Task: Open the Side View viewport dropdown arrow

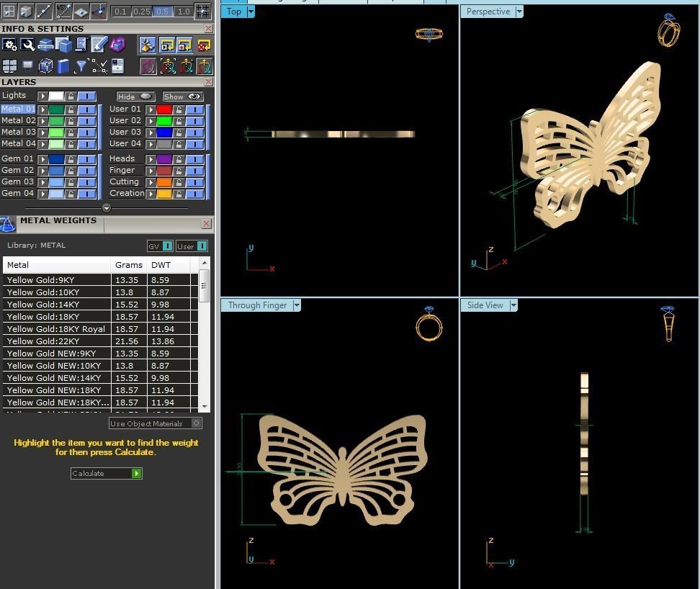Action: click(513, 305)
